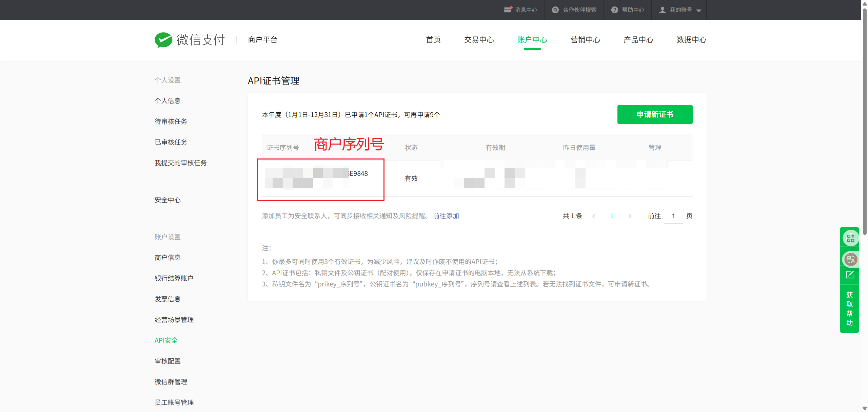Click the page number input field

[673, 216]
